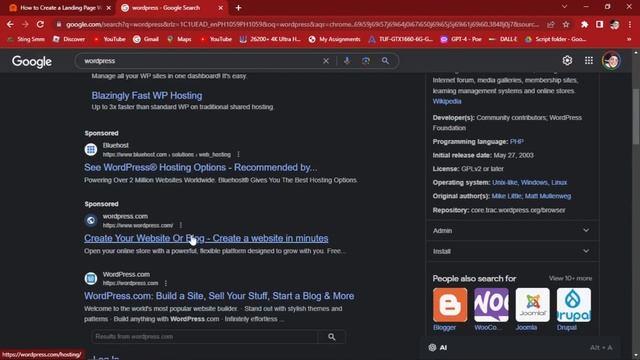Open the GPT-4 - Poe bookmark
Image resolution: width=640 pixels, height=360 pixels.
[460, 39]
